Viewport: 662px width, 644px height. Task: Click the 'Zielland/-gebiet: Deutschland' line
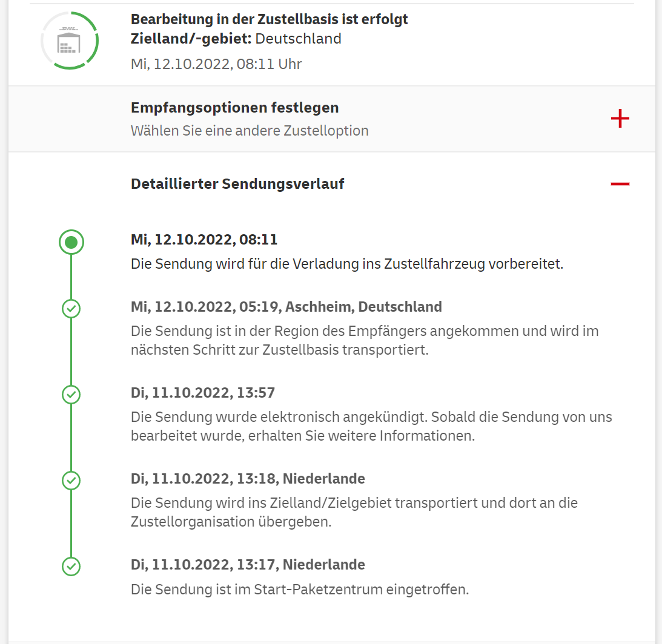(236, 39)
